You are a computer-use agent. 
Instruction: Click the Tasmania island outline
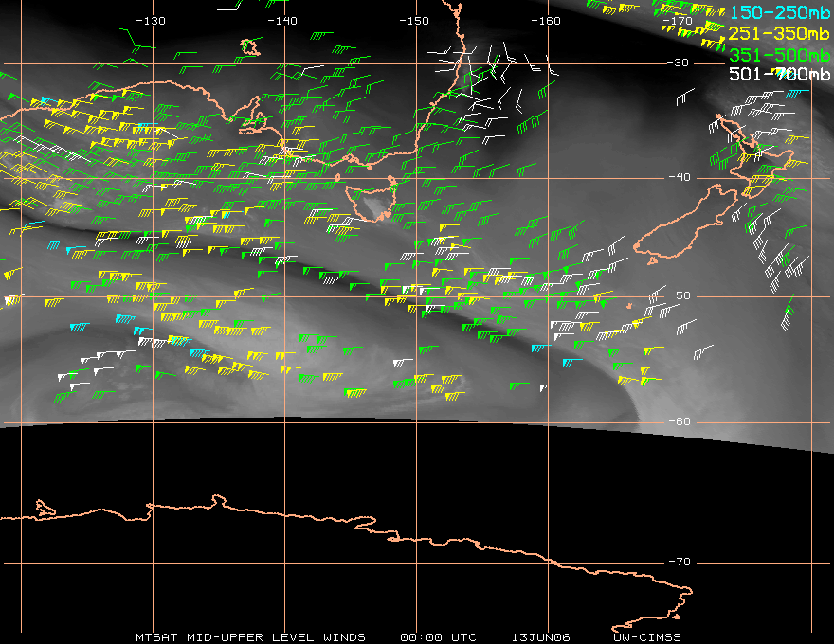372,200
